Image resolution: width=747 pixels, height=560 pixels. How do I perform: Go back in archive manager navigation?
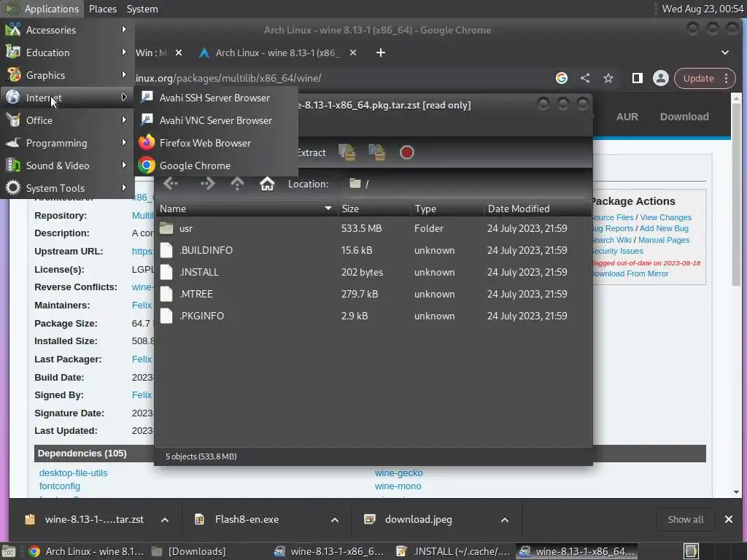point(171,184)
